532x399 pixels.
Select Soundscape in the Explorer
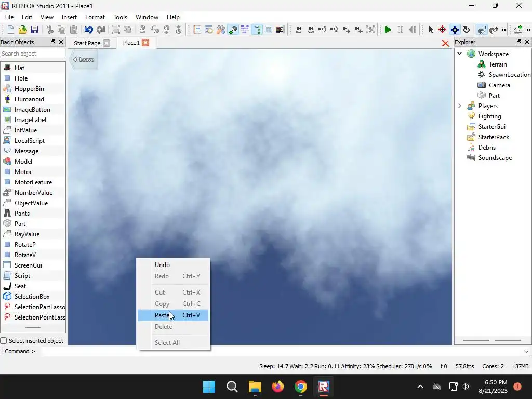tap(495, 158)
